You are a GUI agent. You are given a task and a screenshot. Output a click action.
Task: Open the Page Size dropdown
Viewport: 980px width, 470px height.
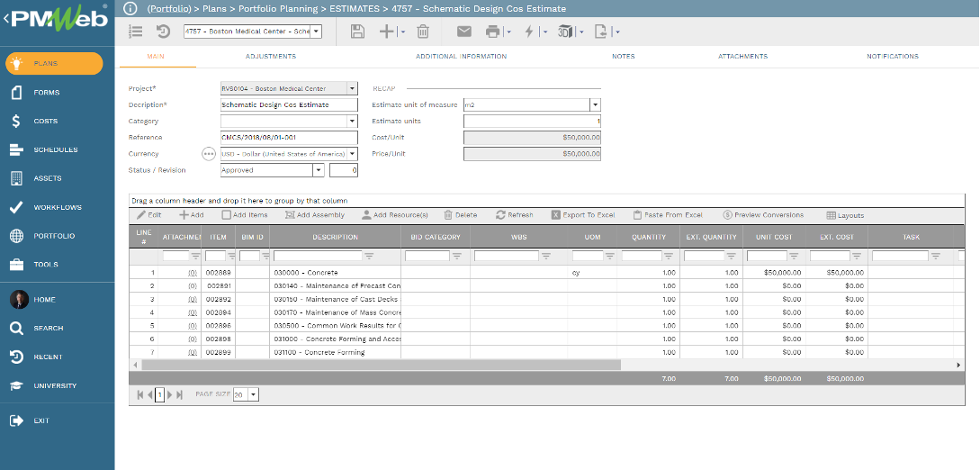tap(253, 395)
